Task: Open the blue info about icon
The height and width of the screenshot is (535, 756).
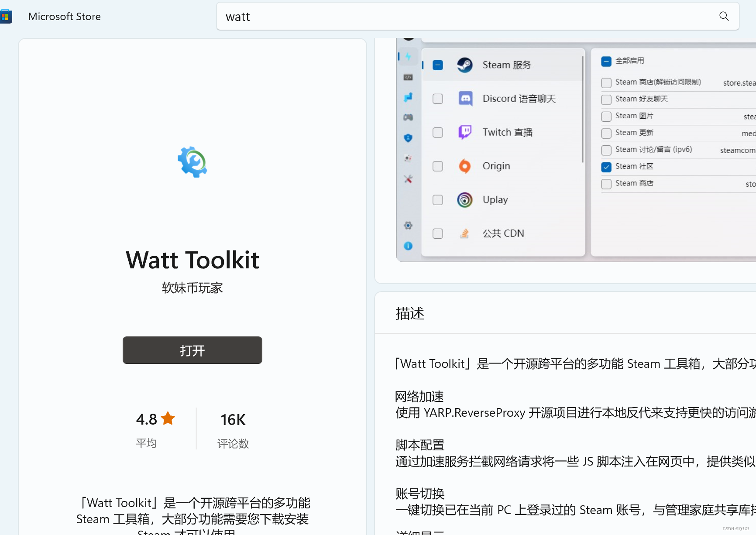Action: click(408, 246)
